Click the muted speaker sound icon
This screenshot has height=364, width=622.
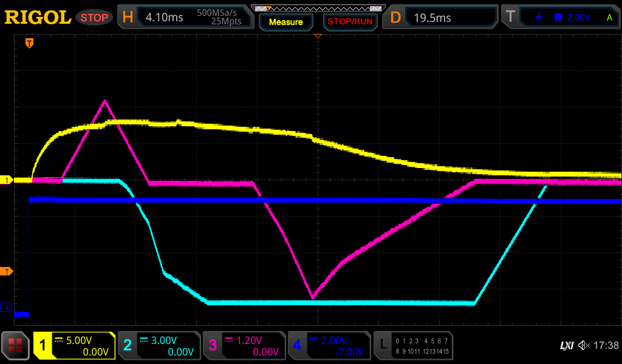[x=584, y=346]
